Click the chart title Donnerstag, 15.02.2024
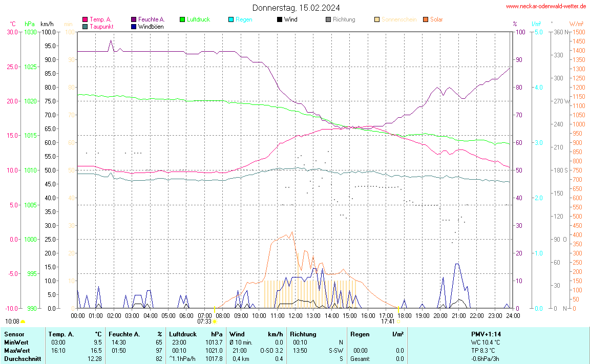The height and width of the screenshot is (364, 590). 296,8
